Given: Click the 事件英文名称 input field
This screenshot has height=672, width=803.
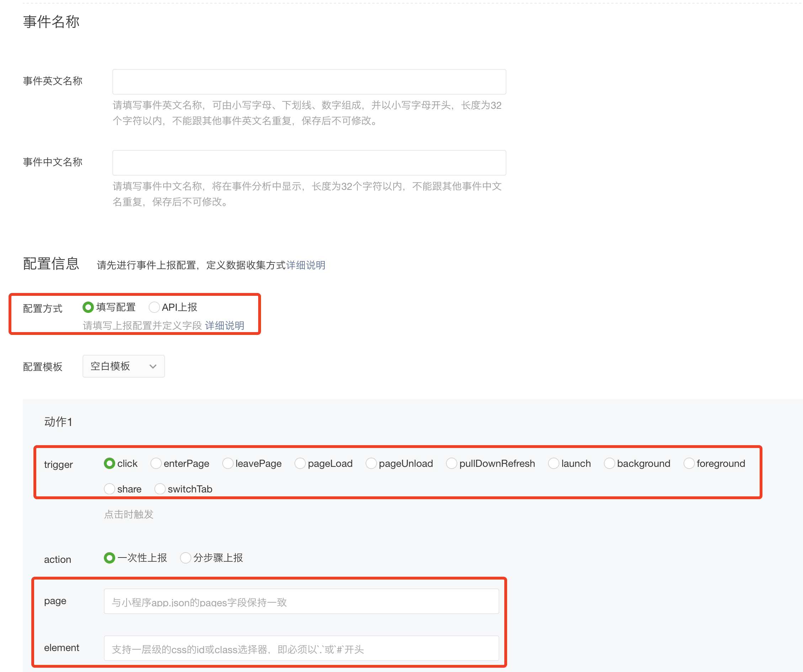Looking at the screenshot, I should tap(309, 82).
